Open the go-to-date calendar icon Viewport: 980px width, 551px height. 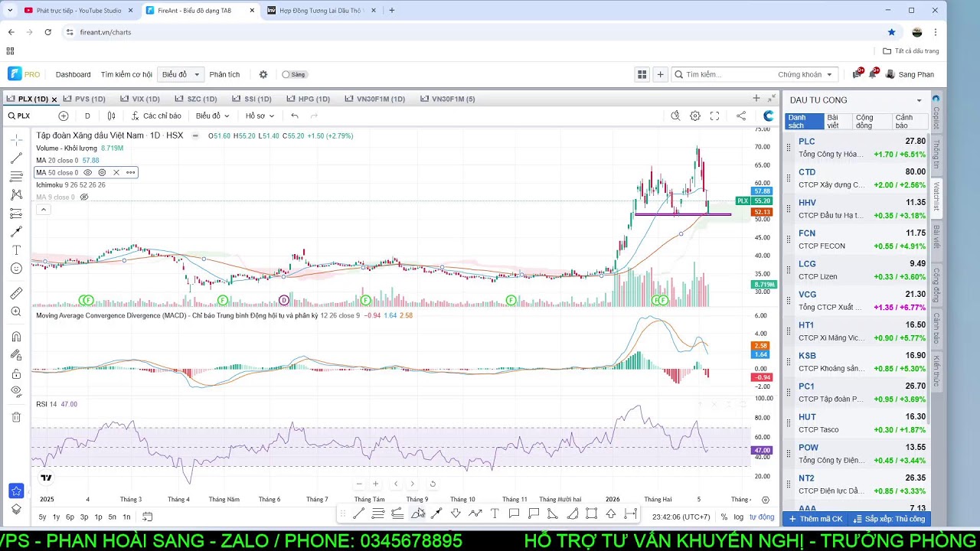(x=148, y=517)
